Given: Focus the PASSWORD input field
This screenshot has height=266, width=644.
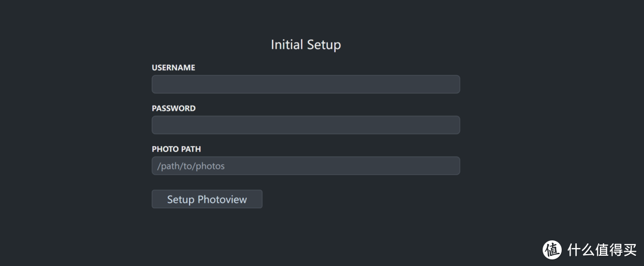Looking at the screenshot, I should (x=305, y=125).
